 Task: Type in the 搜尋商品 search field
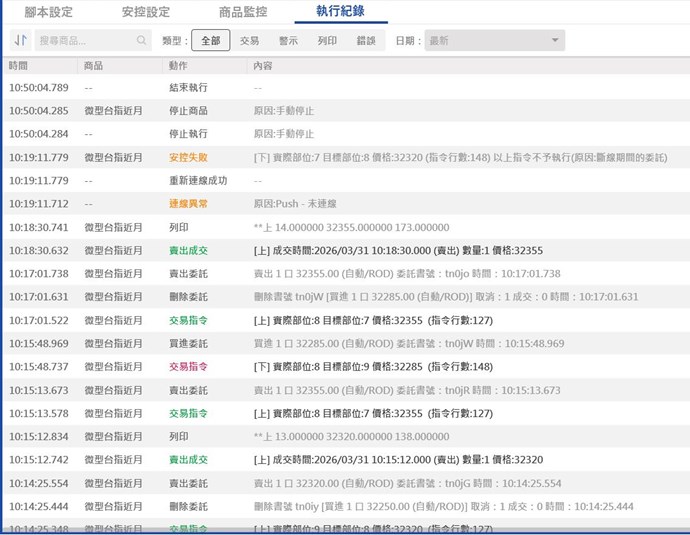(85, 41)
